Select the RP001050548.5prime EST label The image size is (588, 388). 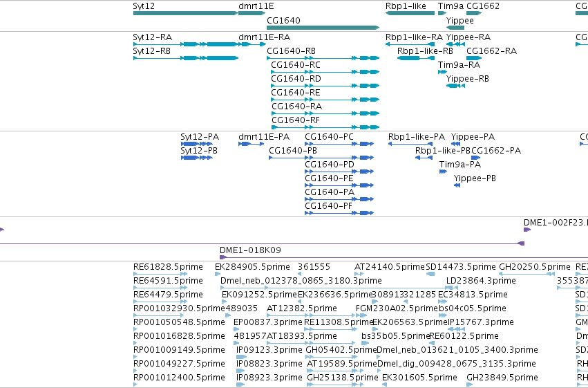click(179, 323)
